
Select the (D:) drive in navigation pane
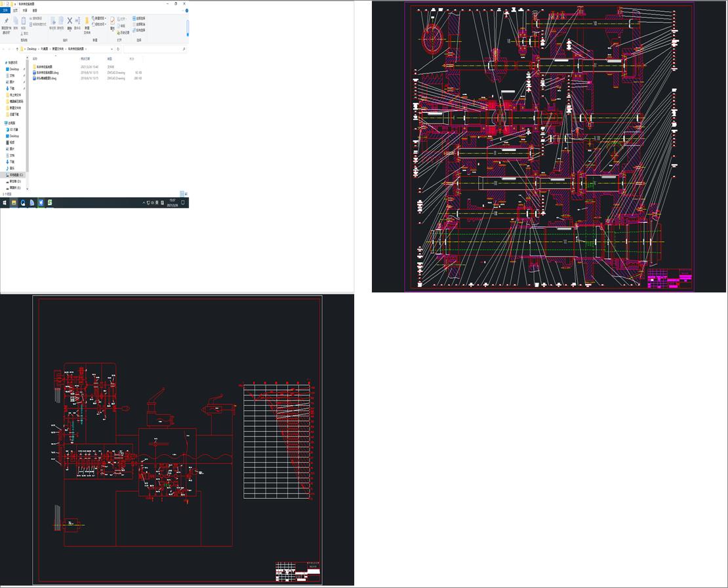(x=14, y=182)
